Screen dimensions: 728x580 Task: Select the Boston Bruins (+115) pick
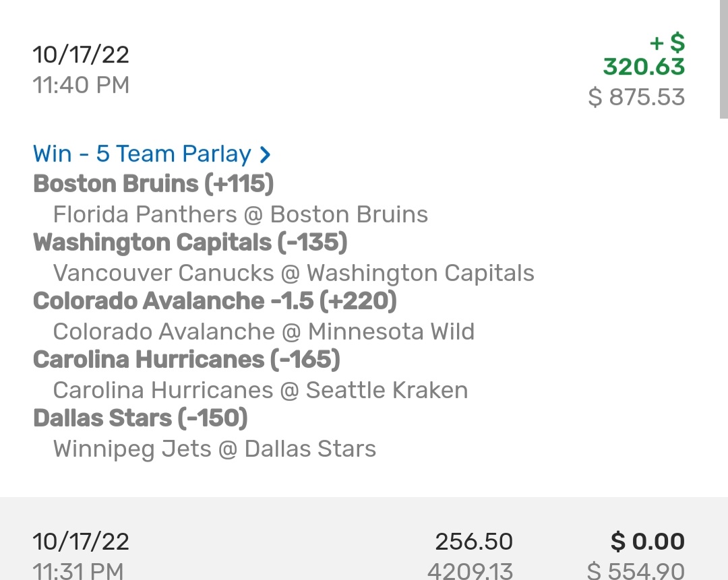pos(153,184)
